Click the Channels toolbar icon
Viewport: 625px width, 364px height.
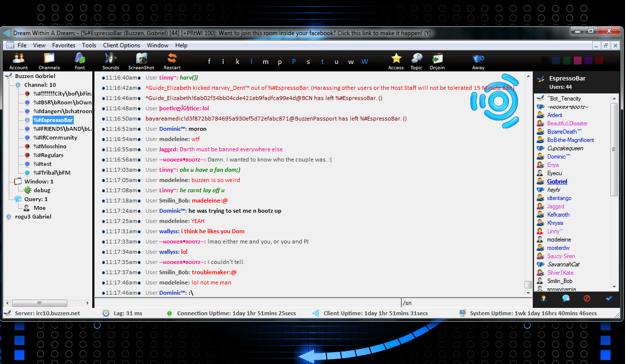[49, 61]
